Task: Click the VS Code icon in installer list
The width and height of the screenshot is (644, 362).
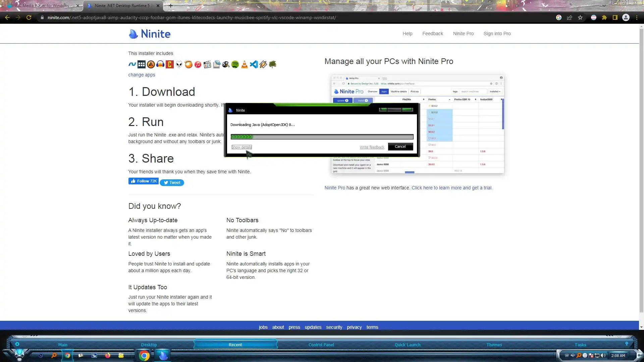Action: [x=254, y=64]
